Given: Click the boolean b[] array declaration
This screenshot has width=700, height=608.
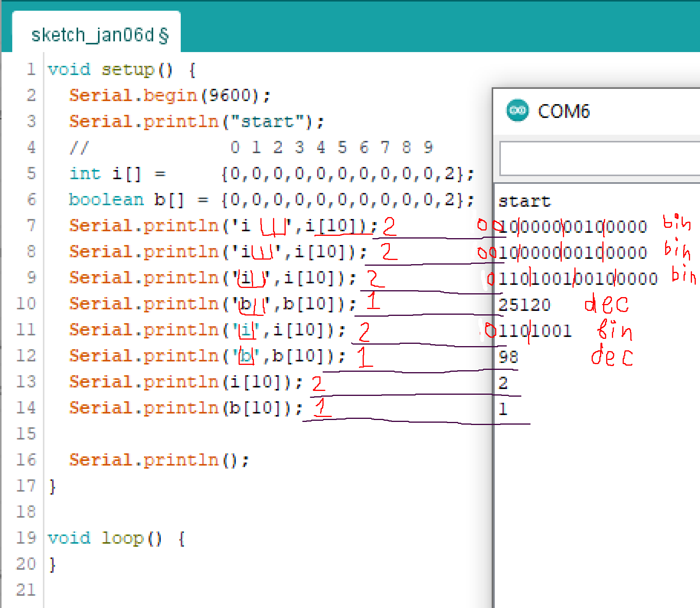Looking at the screenshot, I should coord(271,200).
